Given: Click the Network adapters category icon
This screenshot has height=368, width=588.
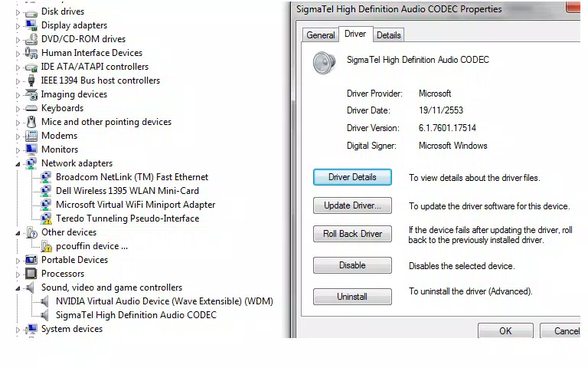Looking at the screenshot, I should pyautogui.click(x=31, y=163).
